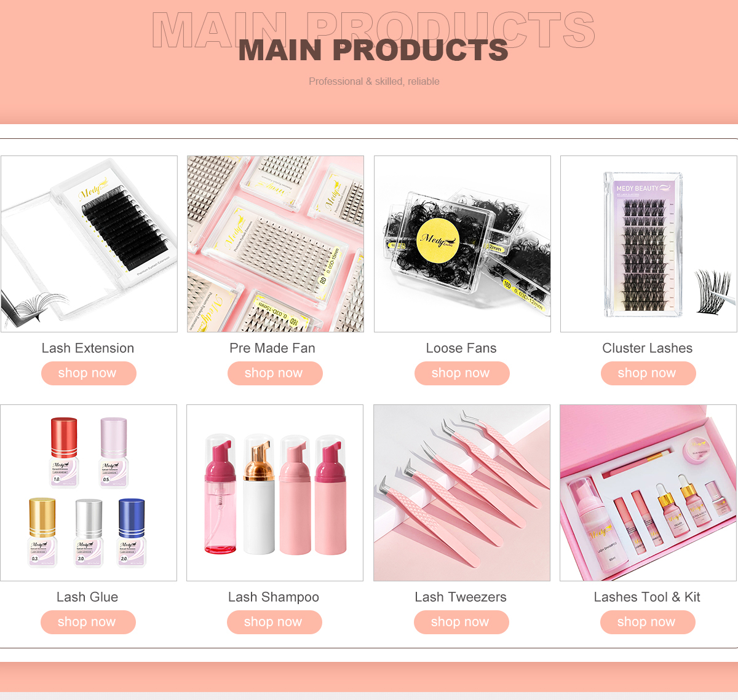738x700 pixels.
Task: Select the Lash Glue title text
Action: tap(87, 597)
